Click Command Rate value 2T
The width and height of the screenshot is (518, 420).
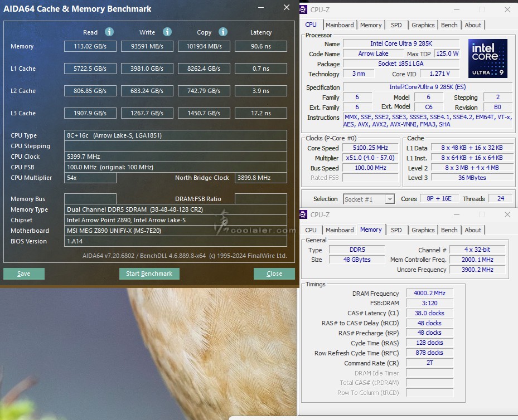(429, 363)
